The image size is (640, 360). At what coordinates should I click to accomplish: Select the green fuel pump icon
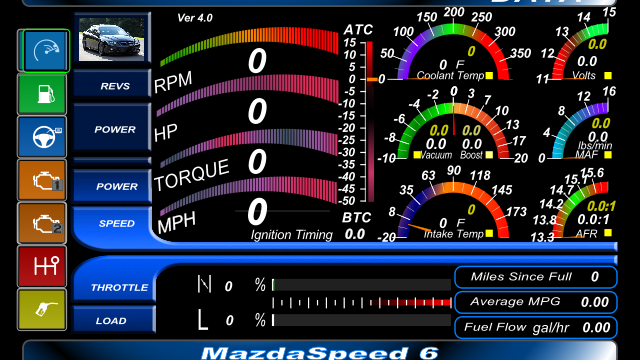[x=42, y=94]
